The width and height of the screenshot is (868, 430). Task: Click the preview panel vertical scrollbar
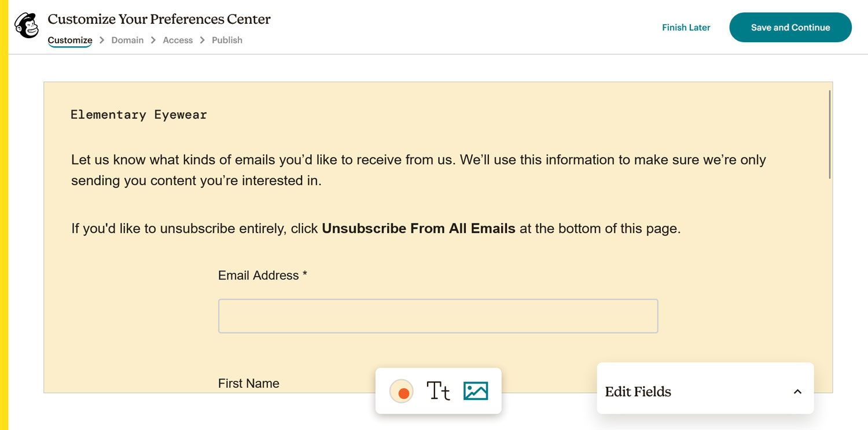tap(830, 134)
